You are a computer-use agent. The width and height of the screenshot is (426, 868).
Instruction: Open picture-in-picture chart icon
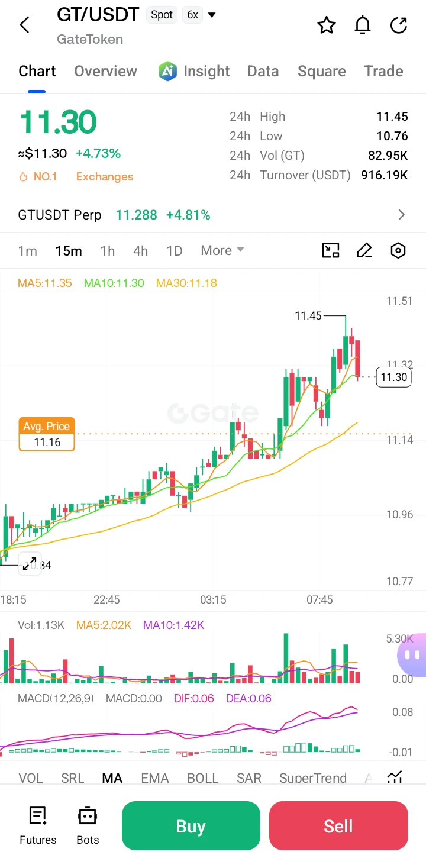(331, 250)
